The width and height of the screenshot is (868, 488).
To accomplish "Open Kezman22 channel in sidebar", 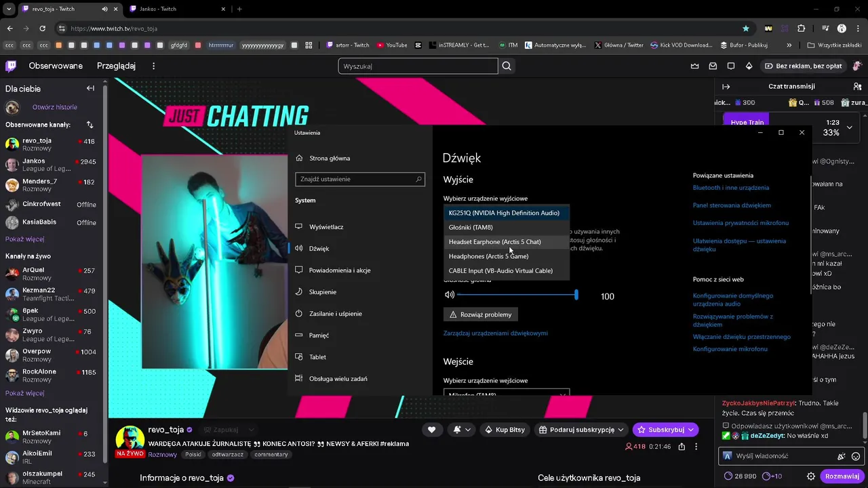I will click(51, 294).
